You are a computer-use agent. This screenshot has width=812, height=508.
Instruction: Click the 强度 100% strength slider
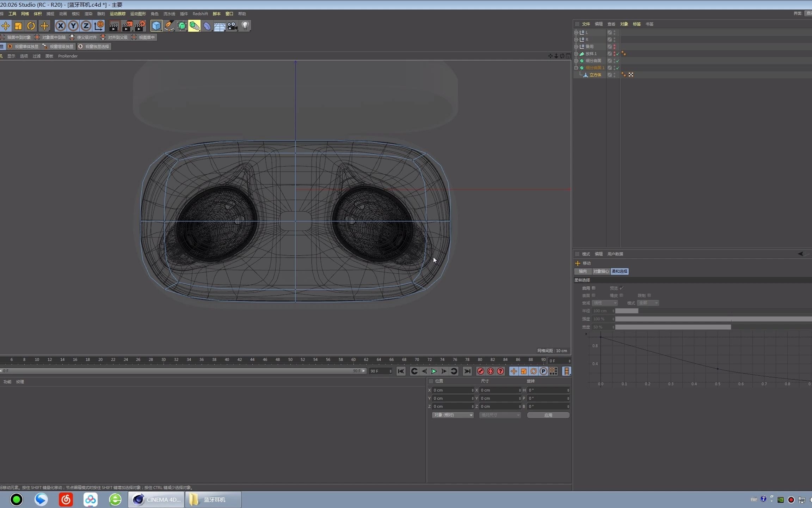pos(687,319)
